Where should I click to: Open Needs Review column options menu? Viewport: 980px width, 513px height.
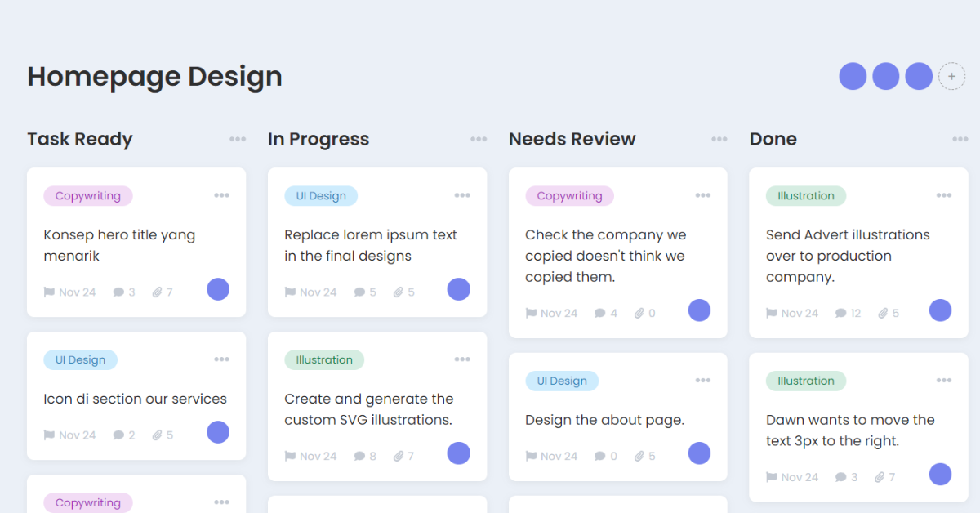[x=719, y=140]
